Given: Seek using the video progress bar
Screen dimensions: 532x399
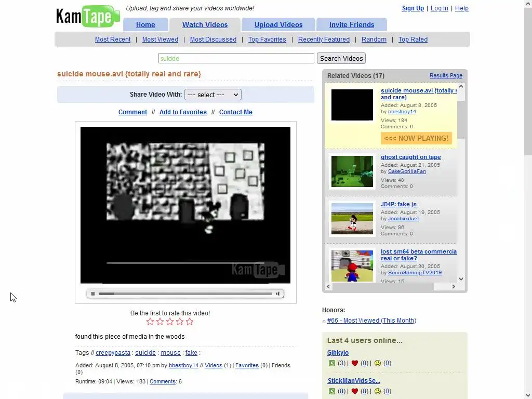Looking at the screenshot, I should (x=185, y=294).
